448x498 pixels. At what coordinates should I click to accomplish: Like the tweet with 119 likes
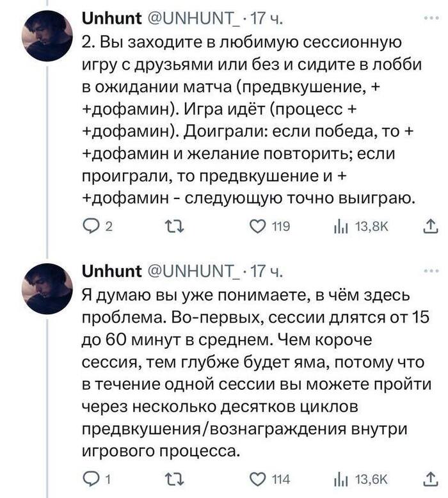(x=258, y=225)
